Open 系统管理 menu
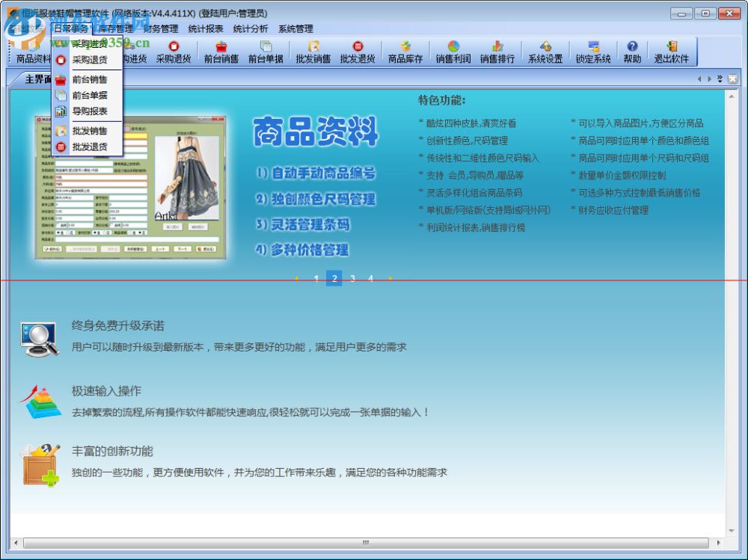Image resolution: width=748 pixels, height=560 pixels. point(295,28)
